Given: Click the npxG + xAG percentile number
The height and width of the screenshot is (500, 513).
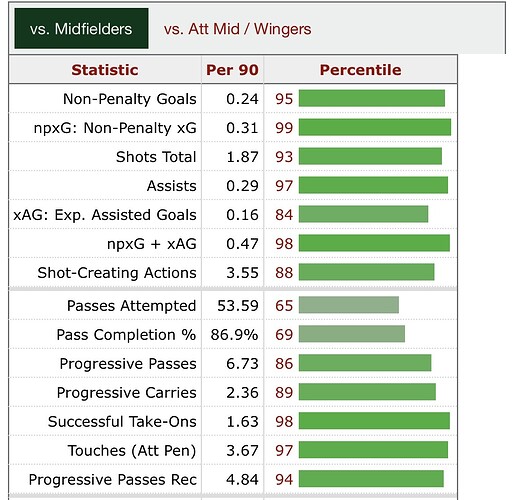Looking at the screenshot, I should pos(284,244).
